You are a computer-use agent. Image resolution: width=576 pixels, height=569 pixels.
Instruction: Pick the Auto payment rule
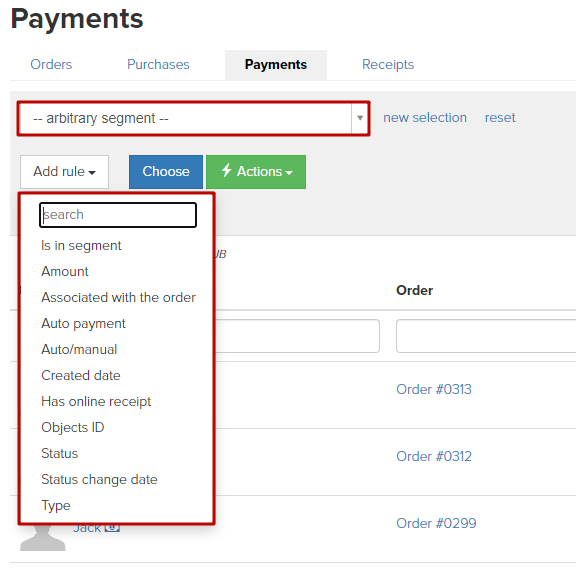(x=83, y=324)
